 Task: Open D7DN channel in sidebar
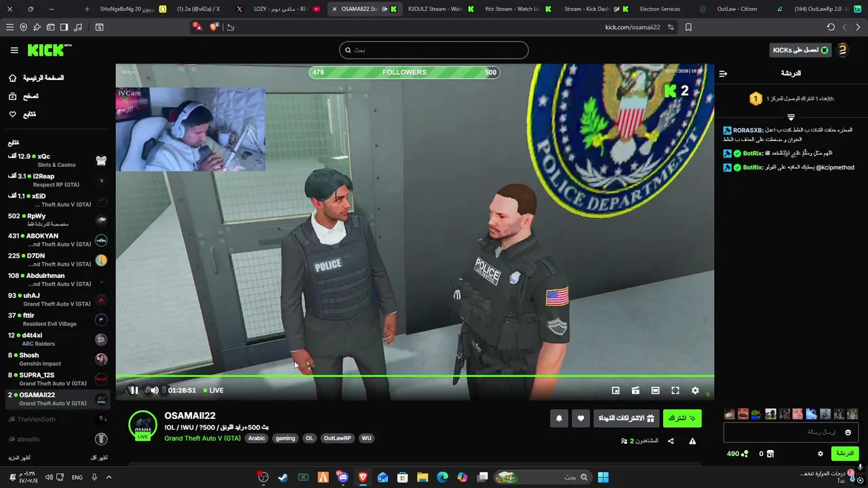pos(57,260)
